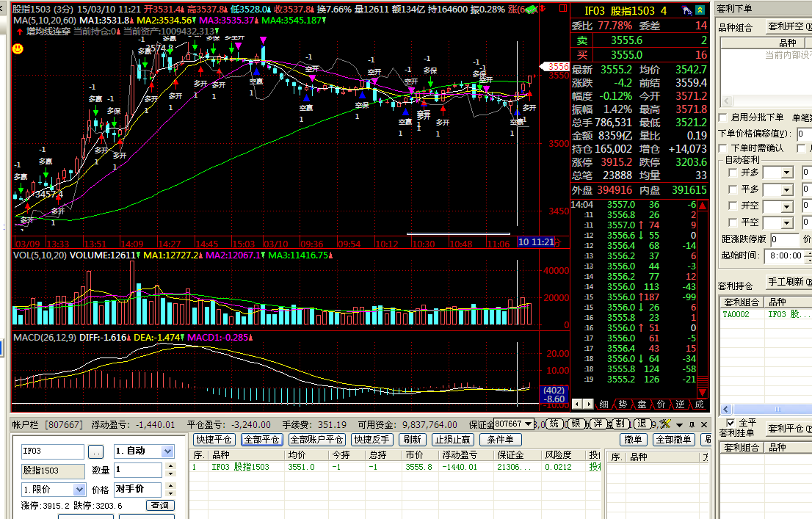Viewport: 812px width, 519px height.
Task: Click the 全部平仓 button
Action: [261, 440]
